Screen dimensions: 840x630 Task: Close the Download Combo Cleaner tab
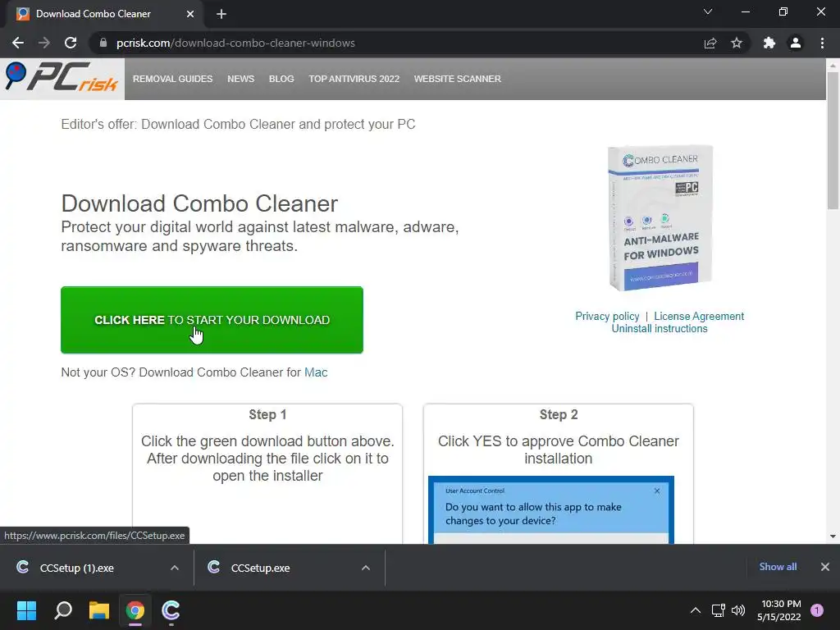190,14
